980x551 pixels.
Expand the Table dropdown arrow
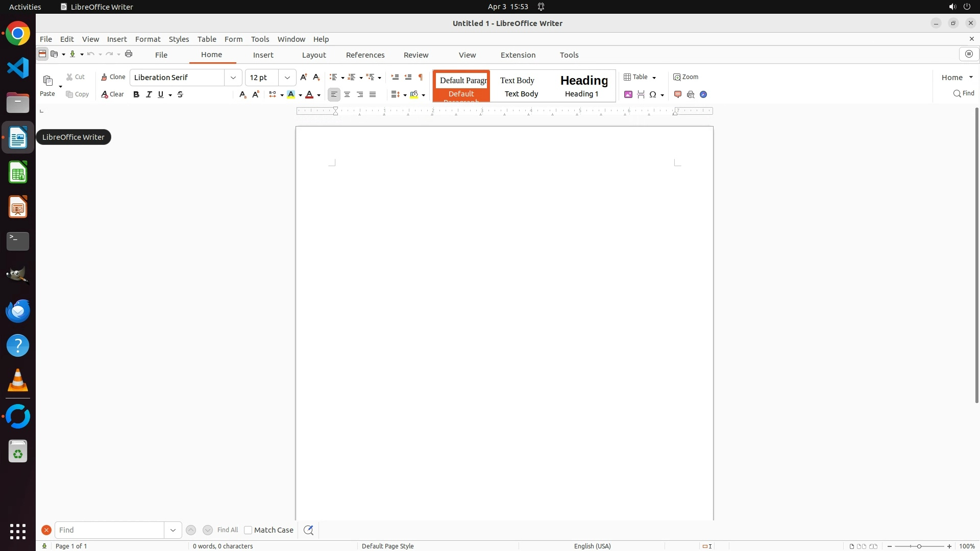pyautogui.click(x=654, y=78)
